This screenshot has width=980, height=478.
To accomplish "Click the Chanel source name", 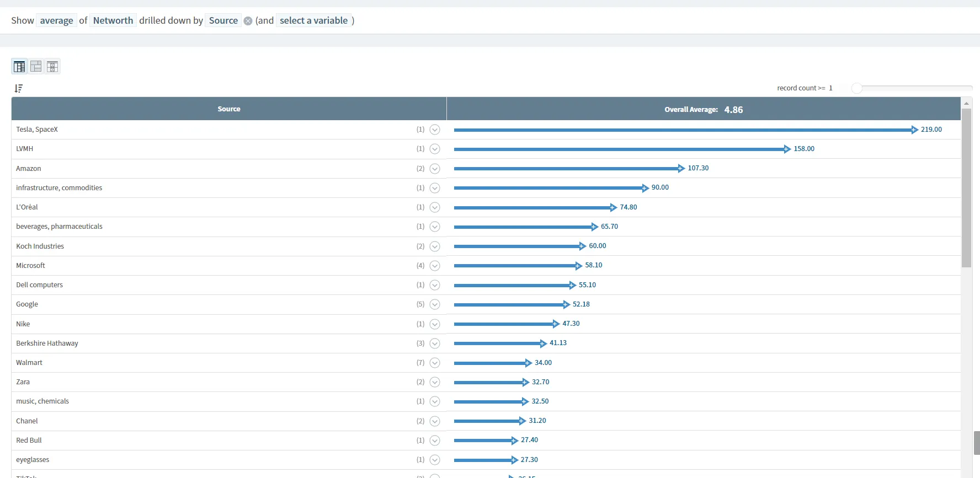I will [27, 421].
